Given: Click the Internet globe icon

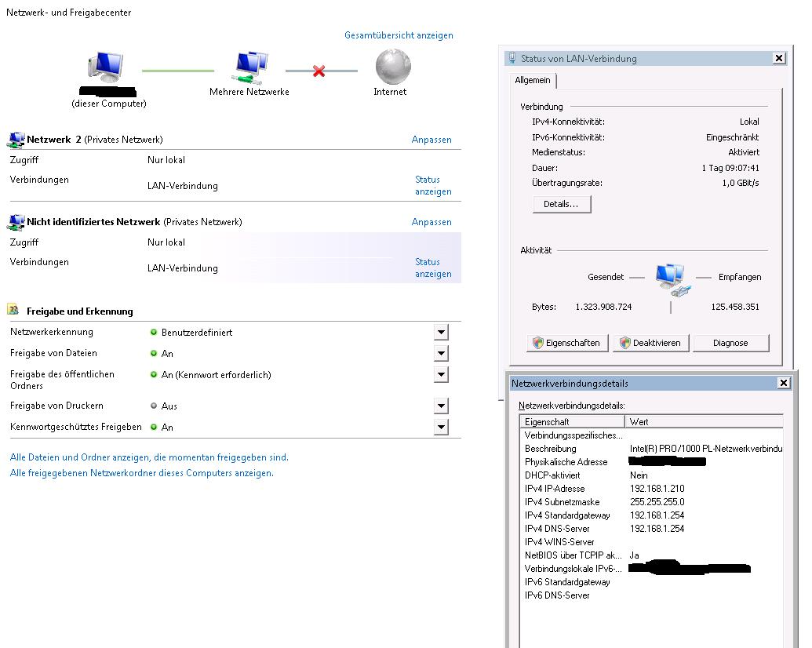Looking at the screenshot, I should pyautogui.click(x=393, y=67).
